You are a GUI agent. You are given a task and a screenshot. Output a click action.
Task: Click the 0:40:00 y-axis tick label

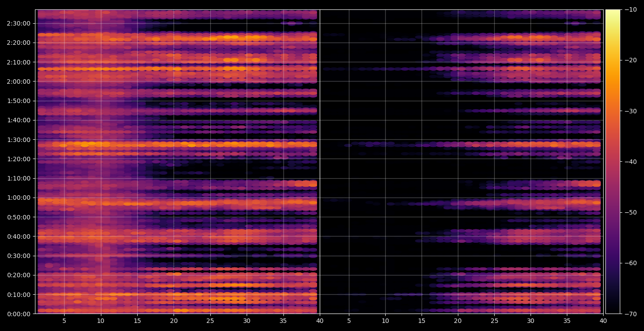18,236
